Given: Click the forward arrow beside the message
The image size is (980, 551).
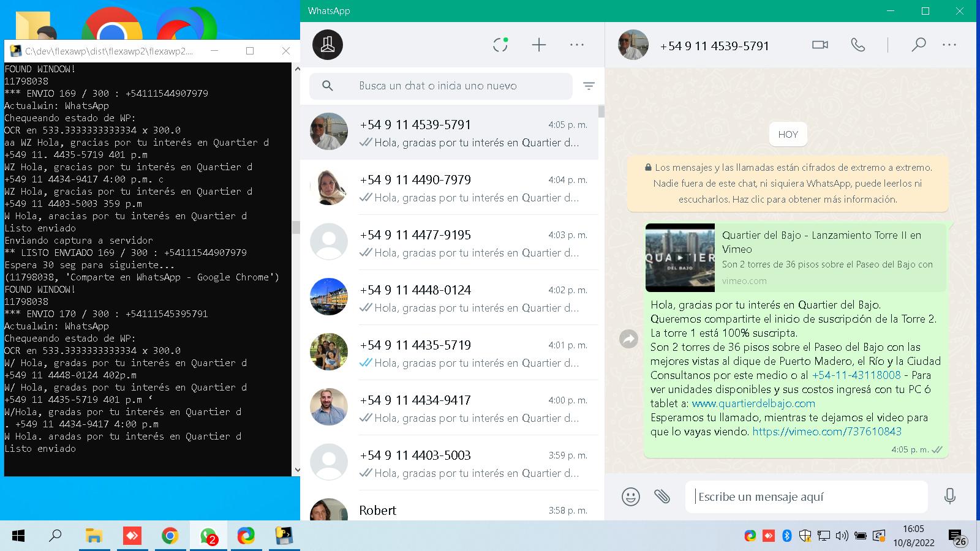Looking at the screenshot, I should click(x=628, y=339).
